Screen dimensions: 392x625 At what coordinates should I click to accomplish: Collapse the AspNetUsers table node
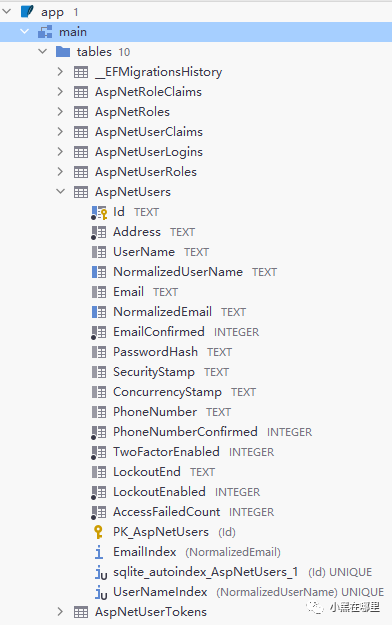[x=60, y=192]
